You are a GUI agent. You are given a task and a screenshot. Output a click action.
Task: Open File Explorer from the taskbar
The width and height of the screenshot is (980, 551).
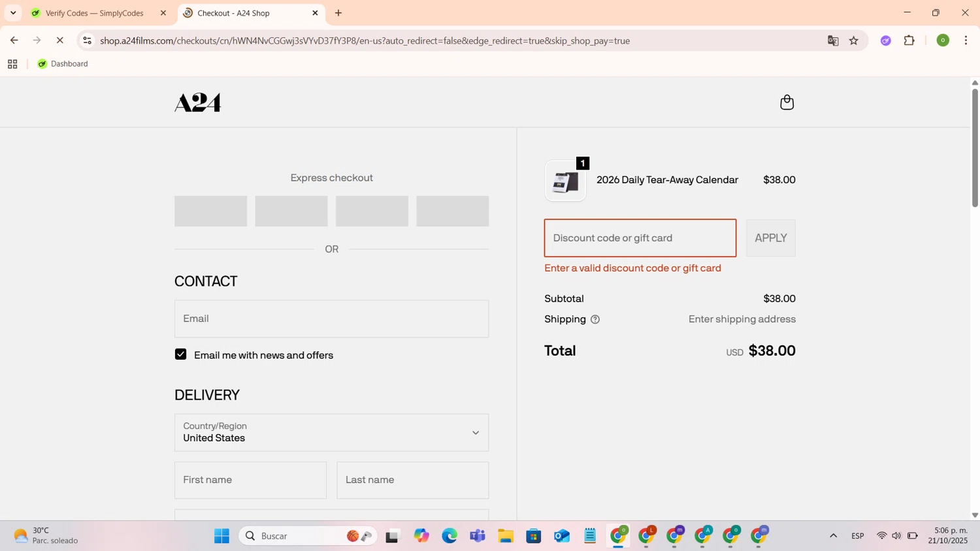pyautogui.click(x=506, y=536)
